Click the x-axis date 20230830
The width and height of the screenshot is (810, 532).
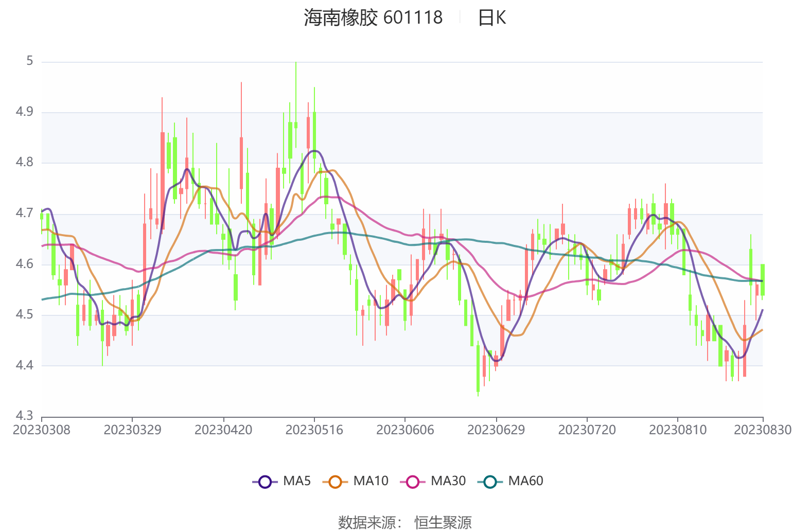(763, 430)
